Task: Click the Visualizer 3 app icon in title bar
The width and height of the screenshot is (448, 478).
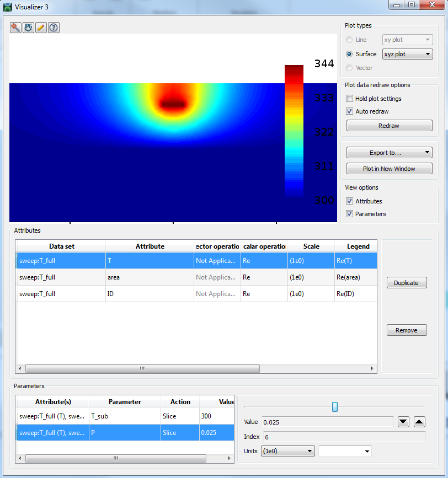Action: pyautogui.click(x=8, y=7)
